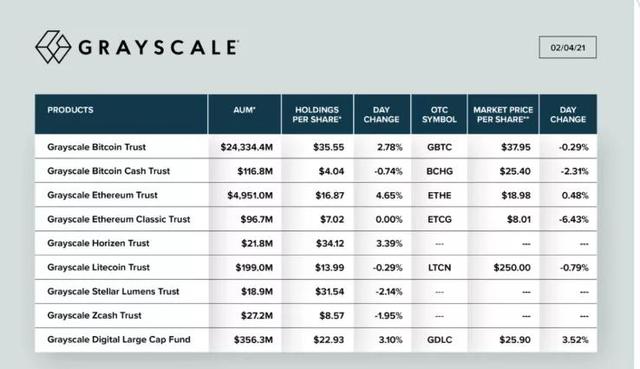Click Grayscale Ethereum Classic Trust name
Viewport: 640px width, 369px height.
[119, 219]
